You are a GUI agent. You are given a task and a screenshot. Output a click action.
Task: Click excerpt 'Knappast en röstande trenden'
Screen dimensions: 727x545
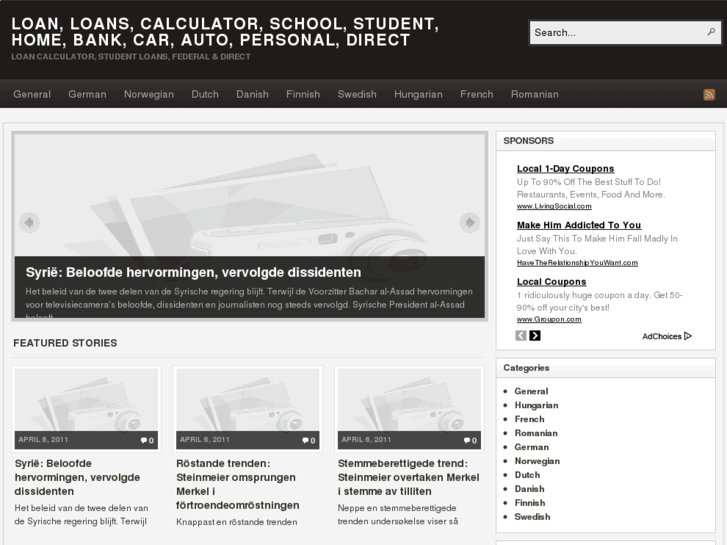pyautogui.click(x=236, y=522)
